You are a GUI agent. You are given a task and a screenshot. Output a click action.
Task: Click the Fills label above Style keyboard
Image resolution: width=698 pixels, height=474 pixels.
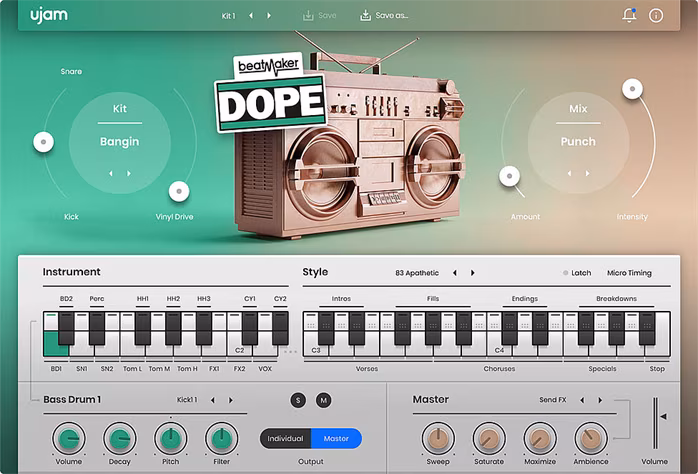click(x=433, y=298)
